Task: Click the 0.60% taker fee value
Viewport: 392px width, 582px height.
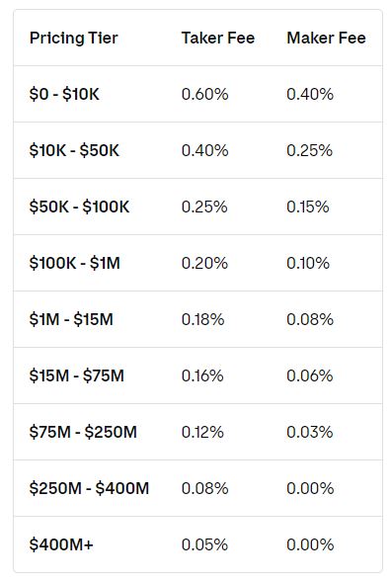Action: (x=204, y=94)
